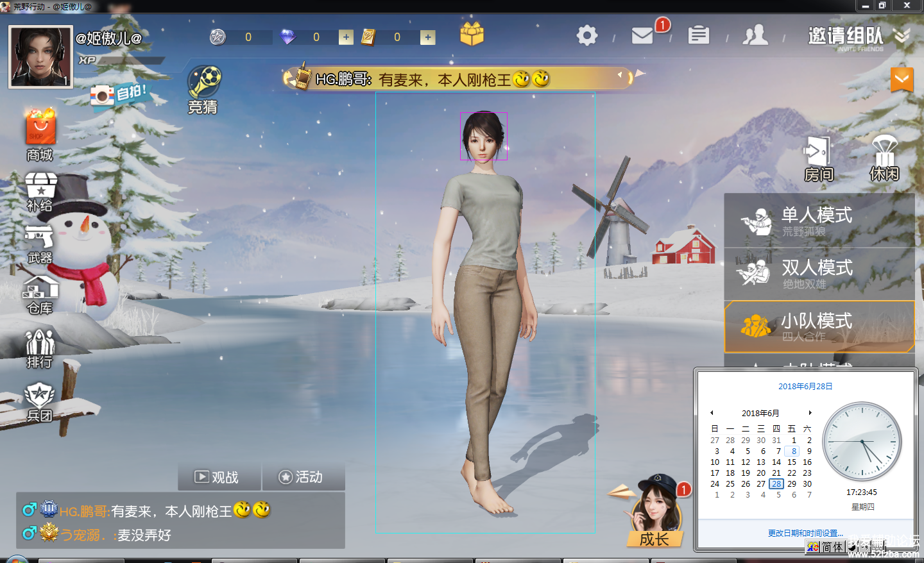Viewport: 924px width, 563px height.
Task: Open the 休闲 parachute icon
Action: pos(884,158)
